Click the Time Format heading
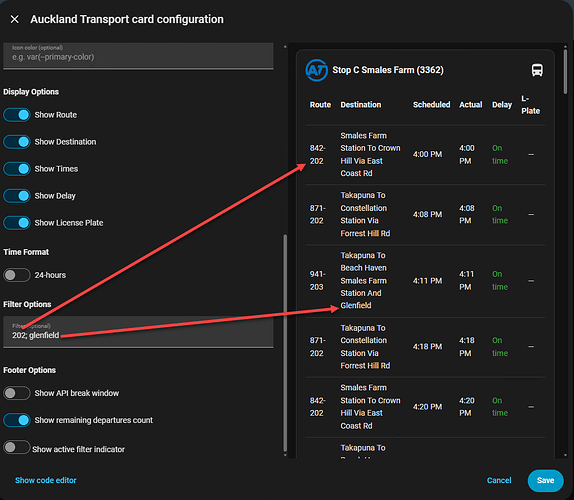The image size is (574, 500). click(26, 252)
